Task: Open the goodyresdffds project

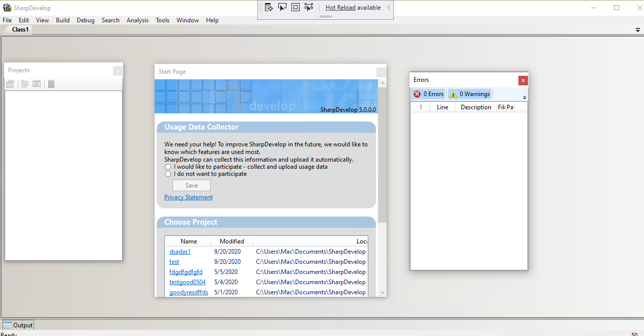Action: (x=189, y=292)
